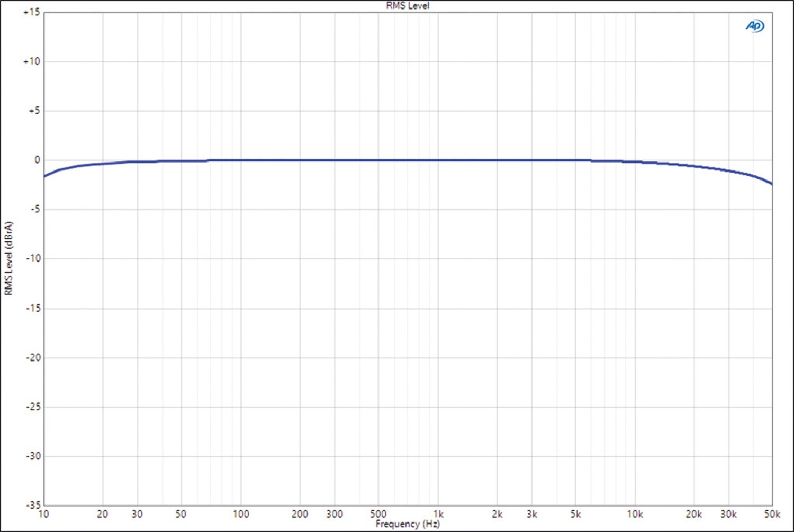Click the 1k tick on the frequency axis
Screen dimensions: 794x532
(x=438, y=514)
